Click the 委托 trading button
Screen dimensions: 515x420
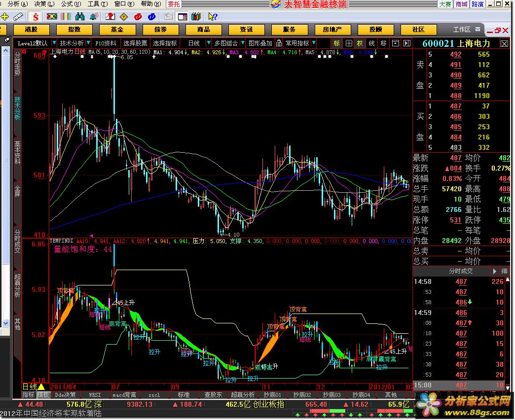point(174,4)
